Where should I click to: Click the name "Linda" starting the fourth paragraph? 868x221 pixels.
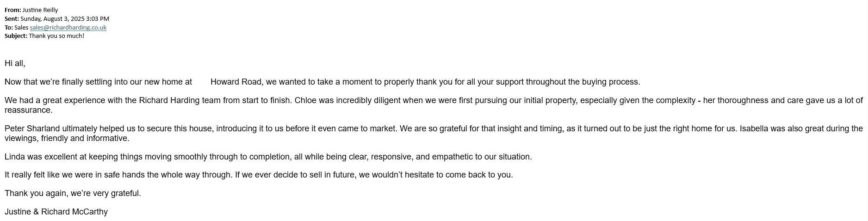tap(15, 157)
